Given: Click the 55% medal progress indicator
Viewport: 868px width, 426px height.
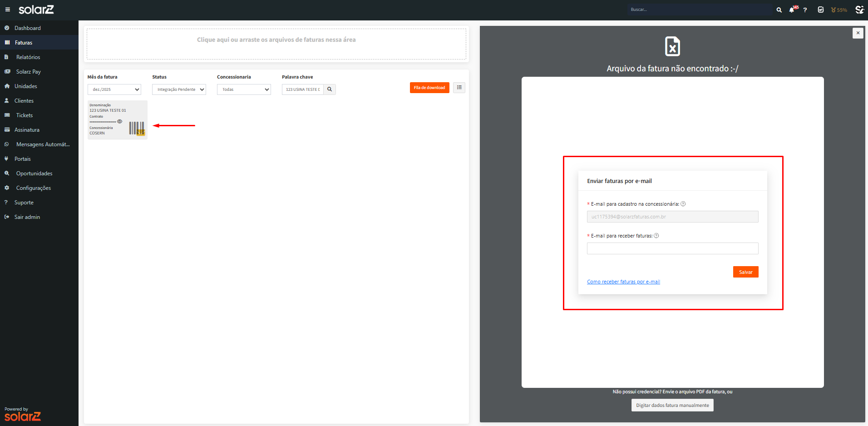Looking at the screenshot, I should click(x=839, y=10).
